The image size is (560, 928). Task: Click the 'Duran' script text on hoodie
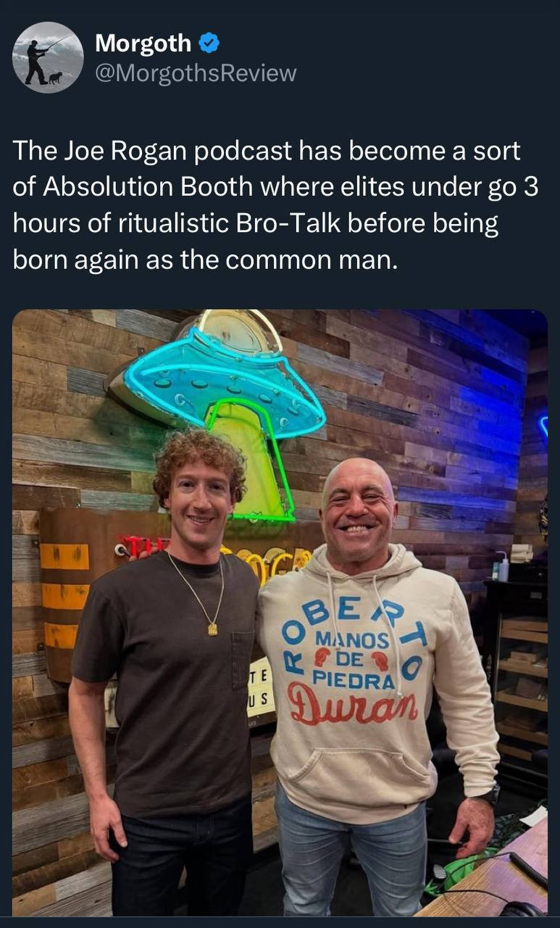(353, 703)
